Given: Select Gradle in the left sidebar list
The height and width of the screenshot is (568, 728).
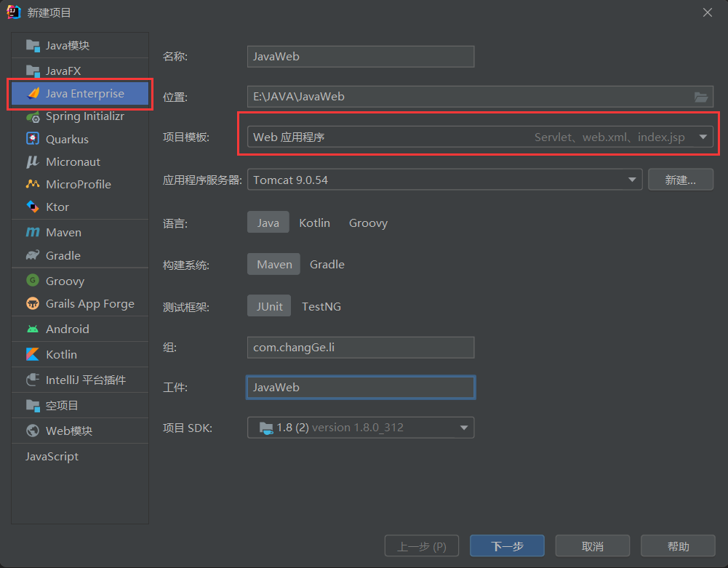Looking at the screenshot, I should [80, 255].
